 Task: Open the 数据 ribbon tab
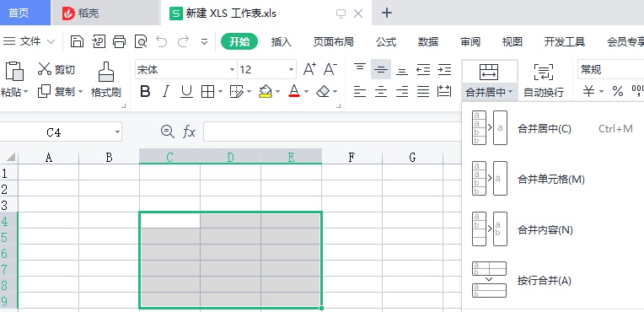(428, 42)
